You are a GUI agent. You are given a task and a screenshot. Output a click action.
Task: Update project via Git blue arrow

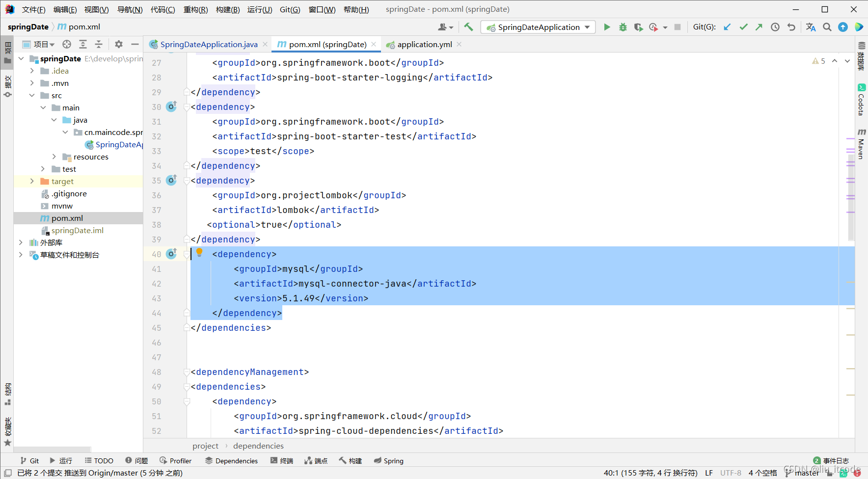(x=728, y=27)
